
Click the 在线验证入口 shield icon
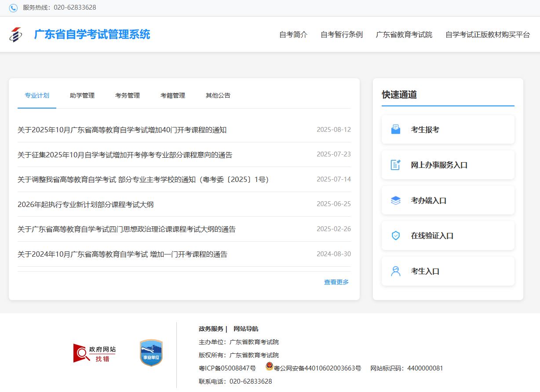pos(396,236)
